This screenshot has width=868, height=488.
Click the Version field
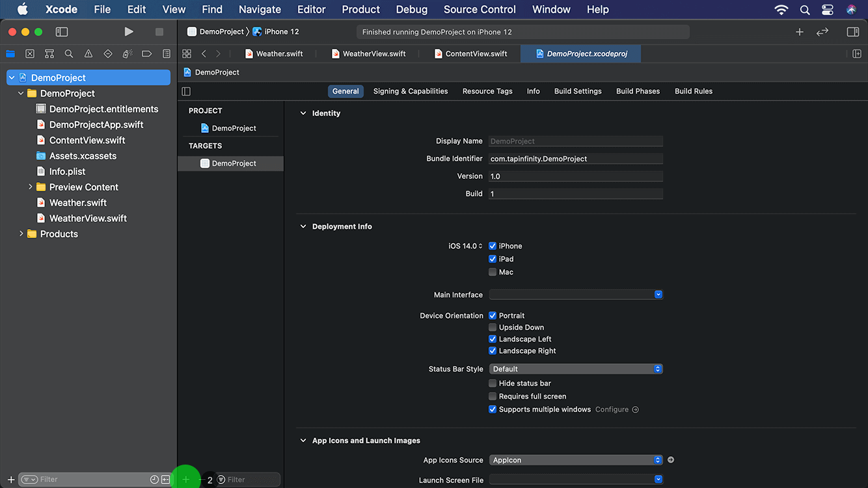[576, 176]
